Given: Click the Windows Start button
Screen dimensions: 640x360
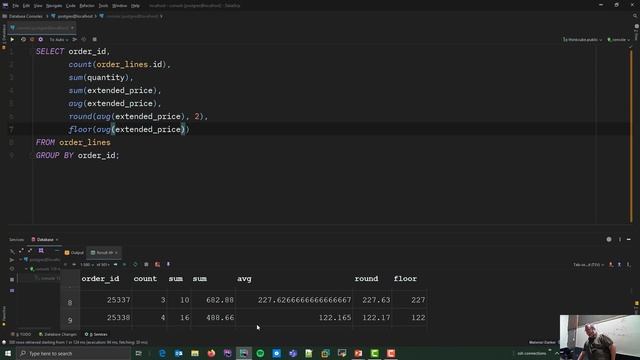Looking at the screenshot, I should click(x=8, y=353).
